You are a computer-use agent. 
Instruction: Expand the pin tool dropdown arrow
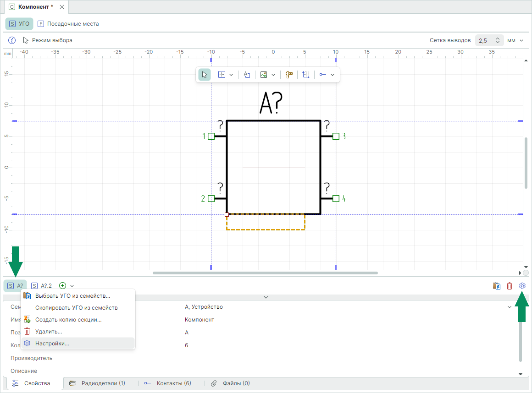click(332, 75)
